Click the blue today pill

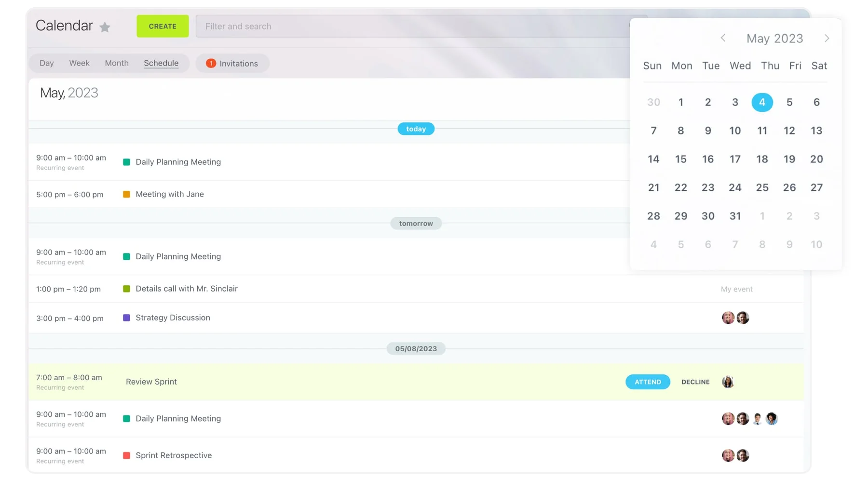coord(416,129)
